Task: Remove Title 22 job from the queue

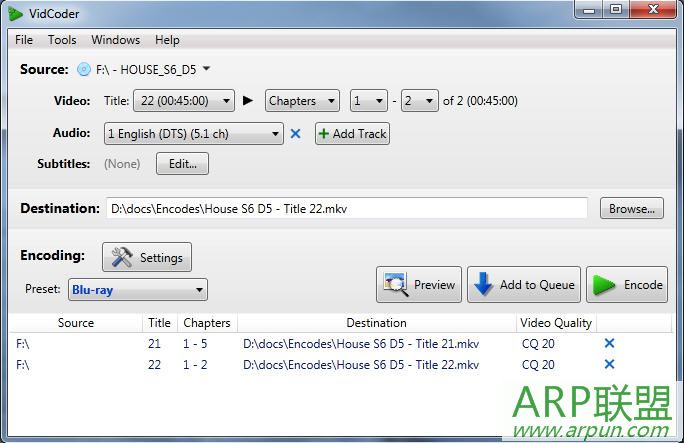Action: point(609,364)
